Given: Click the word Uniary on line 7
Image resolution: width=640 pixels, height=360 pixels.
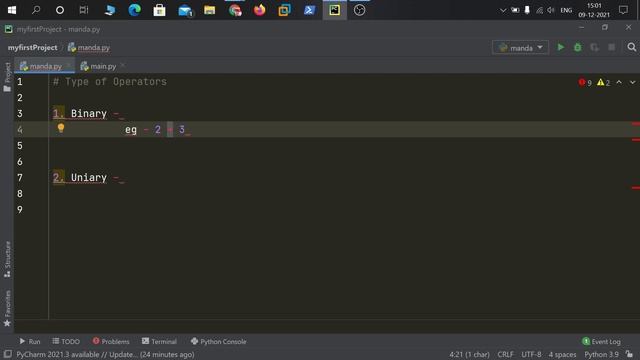Looking at the screenshot, I should [89, 178].
